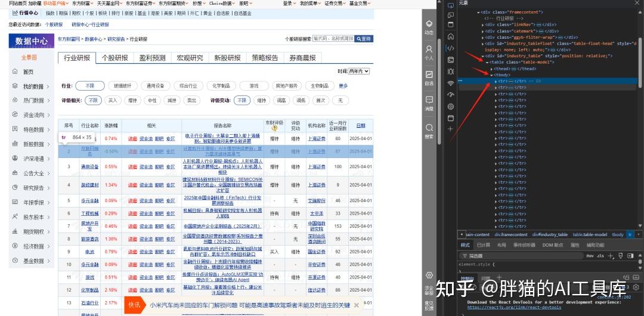Click the 筛选器 styles filter field
Image resolution: width=644 pixels, height=316 pixels.
[x=521, y=256]
